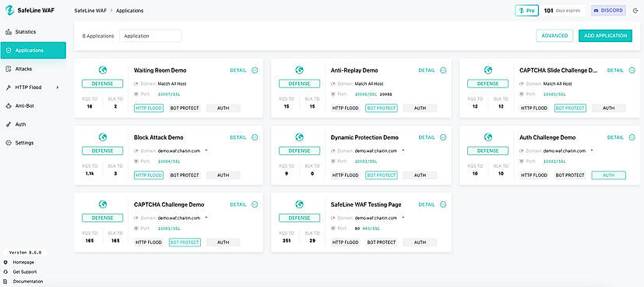
Task: Open DETAIL for SafeLine WAF Testing Page
Action: (426, 204)
